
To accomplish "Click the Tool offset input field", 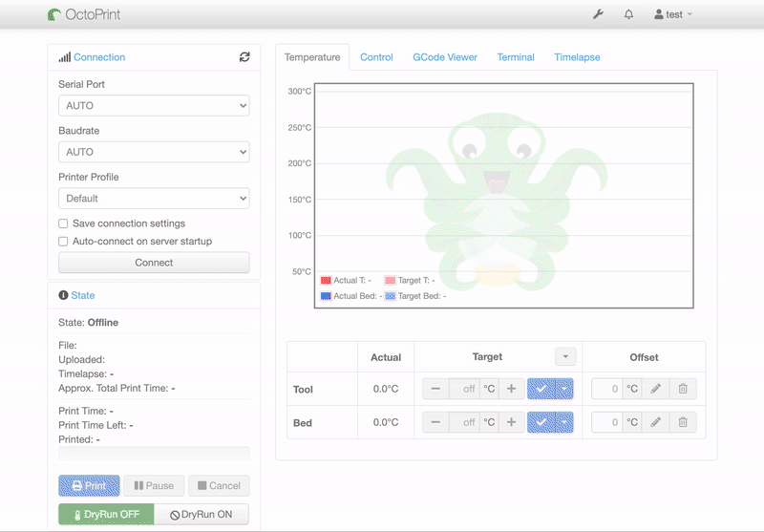I will click(607, 389).
